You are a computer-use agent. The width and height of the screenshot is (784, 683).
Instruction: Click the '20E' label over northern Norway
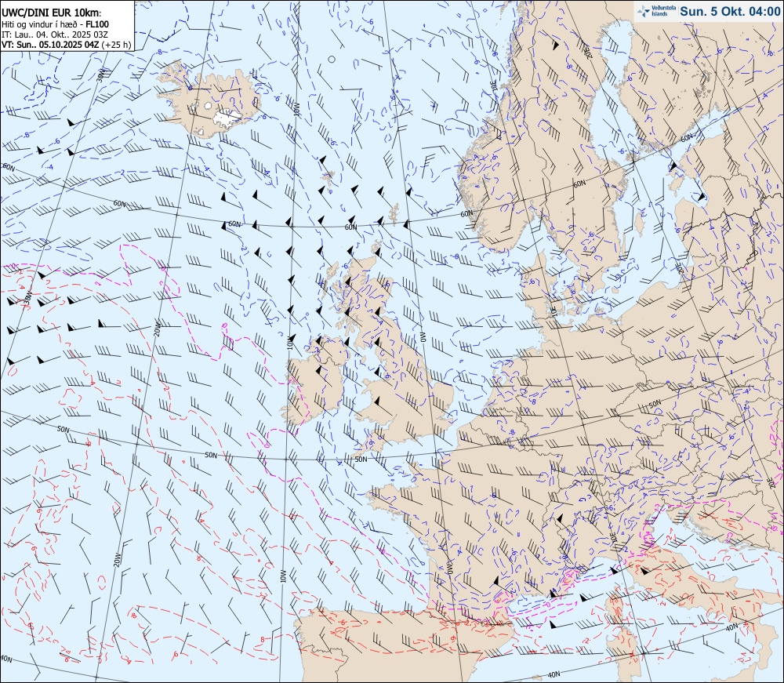pos(588,53)
